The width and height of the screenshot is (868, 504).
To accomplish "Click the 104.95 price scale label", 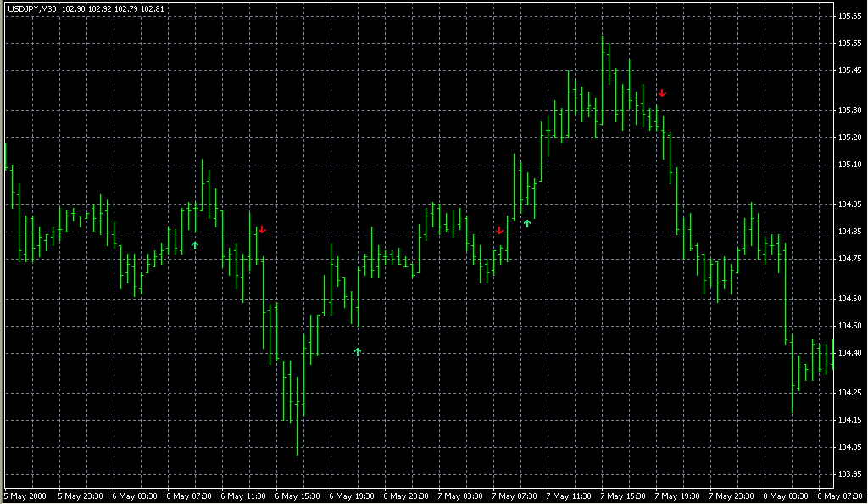I will click(x=849, y=204).
